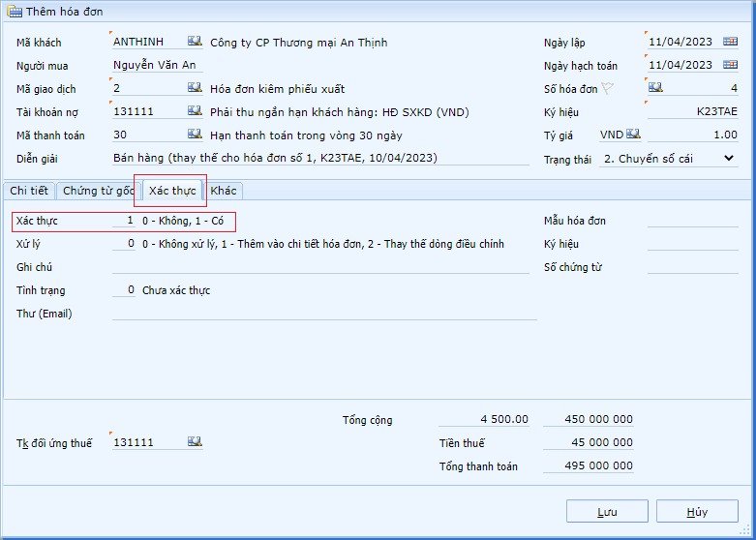Click customer name Công ty CP Thương mại An Thịnh

tap(299, 43)
